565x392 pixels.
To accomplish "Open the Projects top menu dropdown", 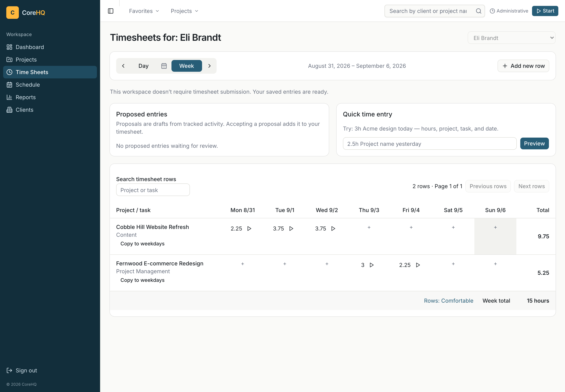I will (184, 11).
